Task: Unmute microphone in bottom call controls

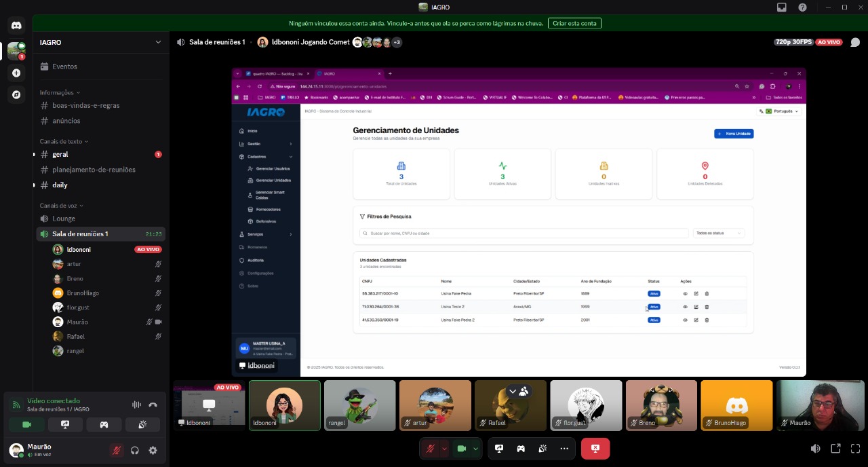Action: tap(430, 449)
